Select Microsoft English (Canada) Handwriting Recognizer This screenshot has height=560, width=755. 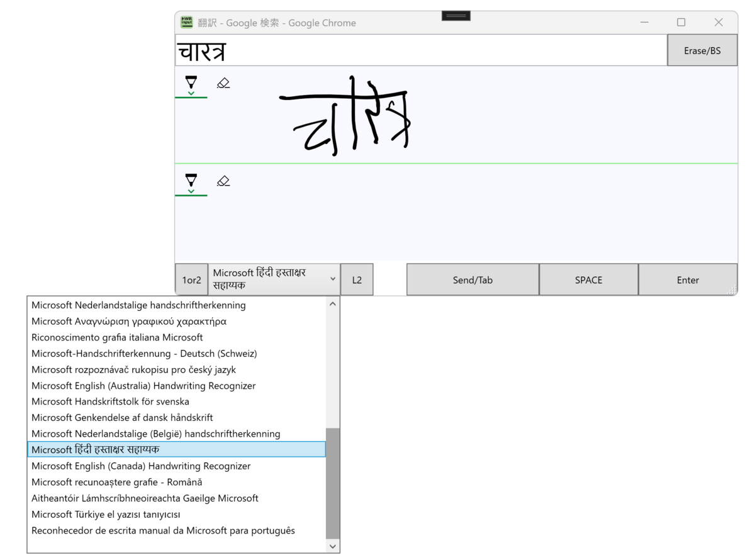point(176,466)
